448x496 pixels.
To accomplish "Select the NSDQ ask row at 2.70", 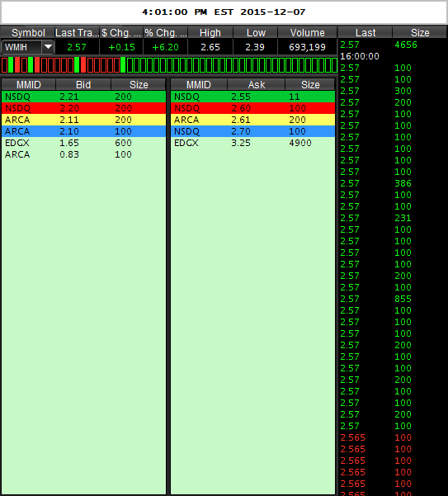I will (x=252, y=131).
